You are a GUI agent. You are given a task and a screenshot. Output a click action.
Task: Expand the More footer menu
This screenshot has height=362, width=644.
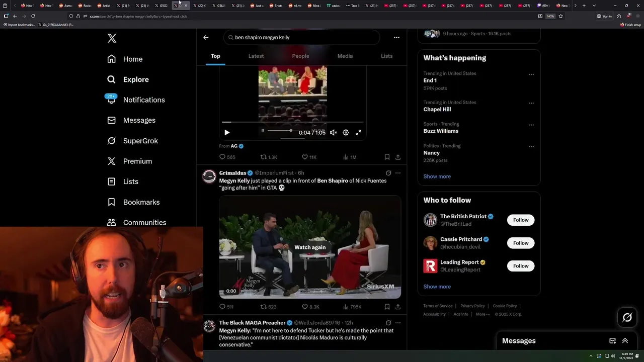coord(482,314)
